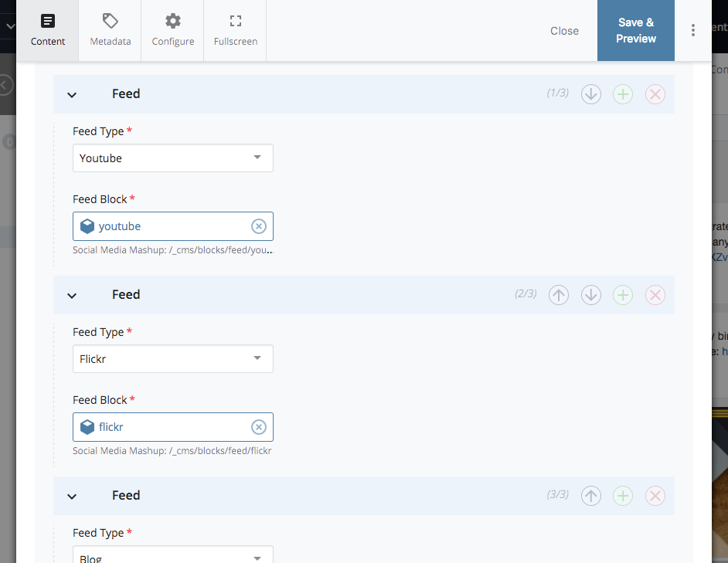Remove Feed 1/3
Image resolution: width=728 pixels, height=563 pixels.
655,94
